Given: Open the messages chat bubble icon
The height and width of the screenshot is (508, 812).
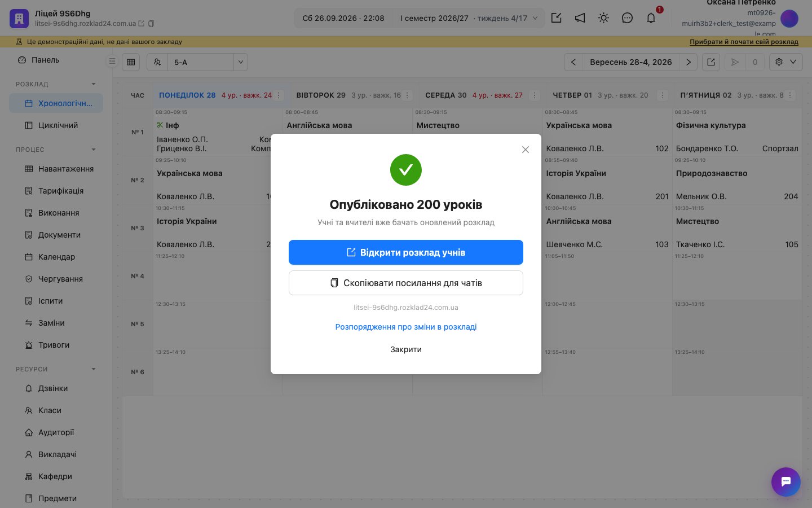Looking at the screenshot, I should (x=627, y=18).
